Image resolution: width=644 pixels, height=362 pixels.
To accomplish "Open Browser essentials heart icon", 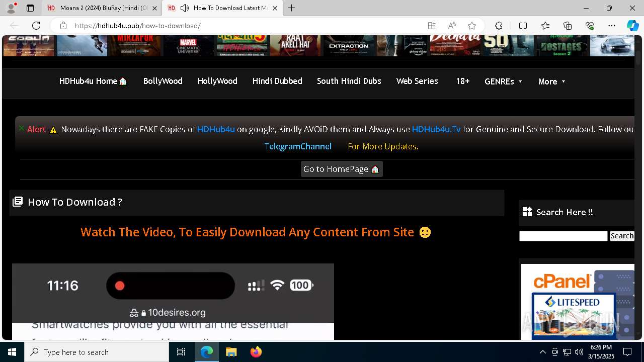I will coord(590,26).
